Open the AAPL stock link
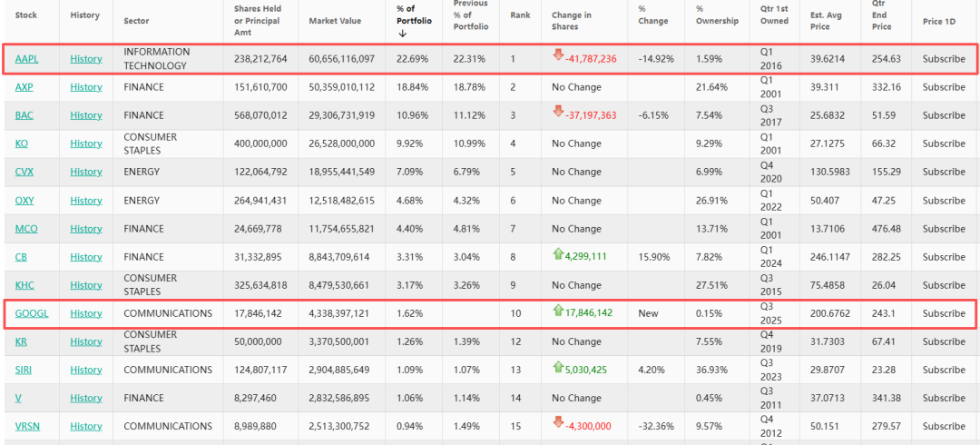The width and height of the screenshot is (980, 445). tap(26, 59)
